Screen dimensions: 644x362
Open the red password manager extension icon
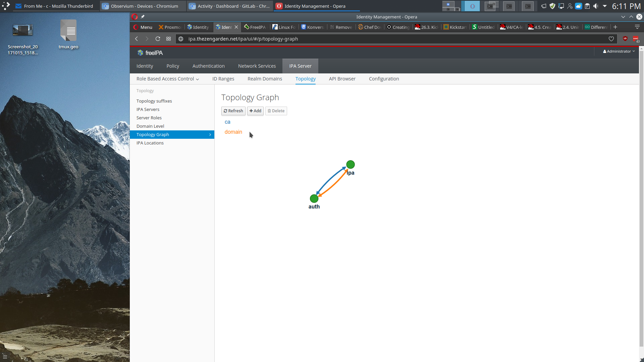pyautogui.click(x=636, y=39)
